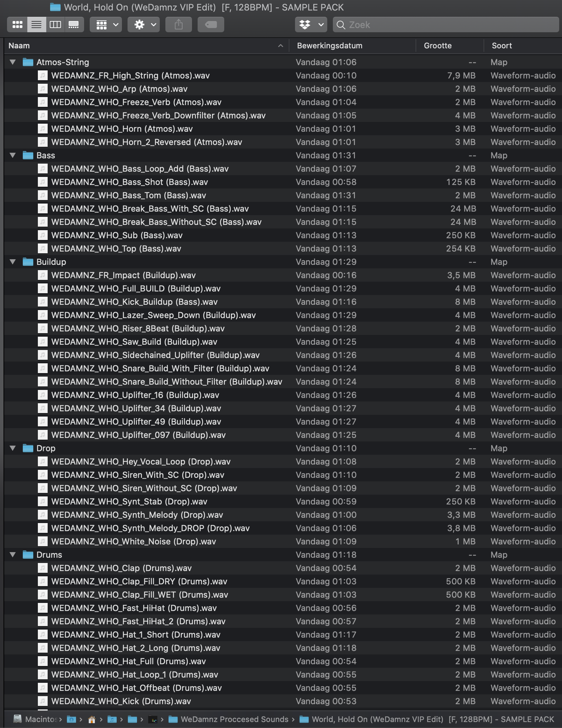This screenshot has width=562, height=728.
Task: Select the Buildup folder icon
Action: click(x=28, y=262)
